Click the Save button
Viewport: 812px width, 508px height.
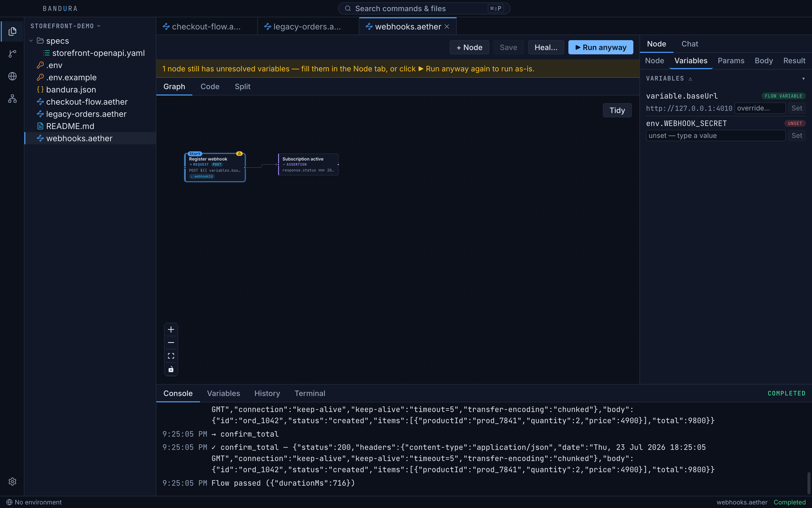(509, 47)
